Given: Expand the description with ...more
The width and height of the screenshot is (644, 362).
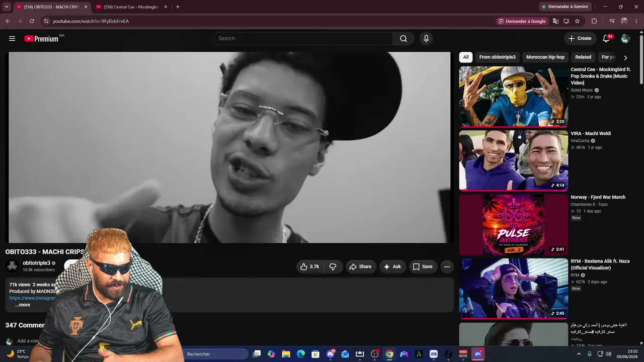Looking at the screenshot, I should coord(23,305).
